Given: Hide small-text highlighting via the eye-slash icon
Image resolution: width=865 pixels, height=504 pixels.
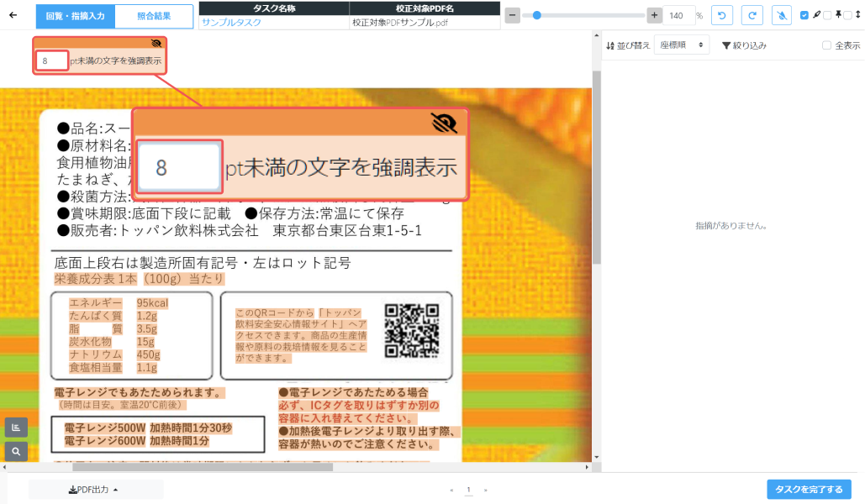Looking at the screenshot, I should coord(156,43).
